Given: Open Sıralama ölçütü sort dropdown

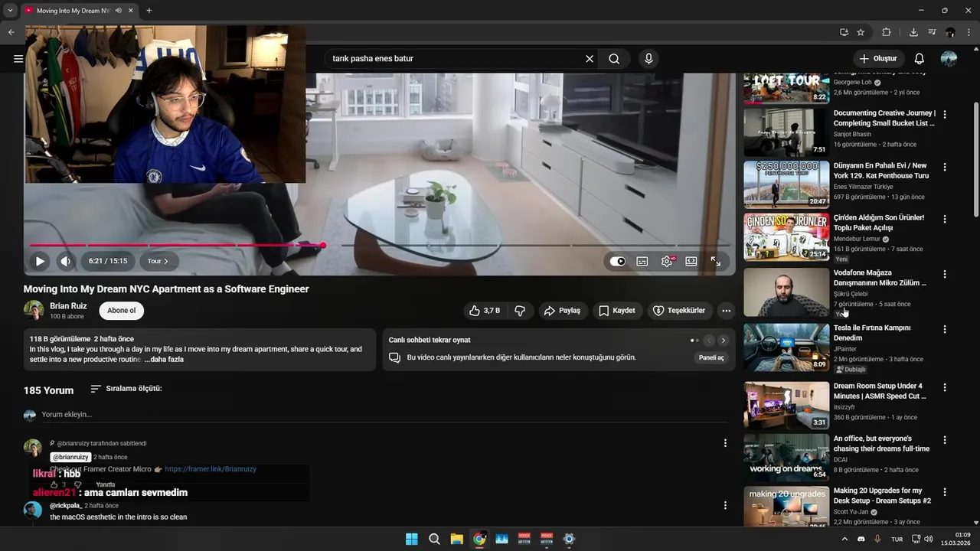Looking at the screenshot, I should click(126, 389).
